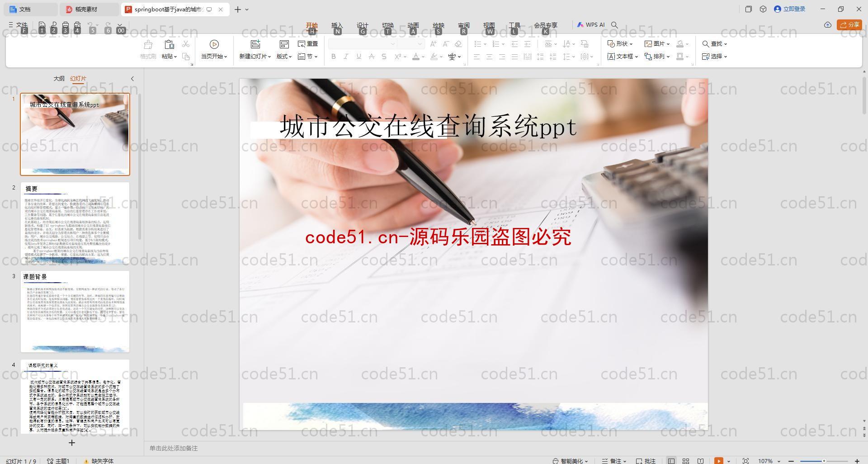Viewport: 868px width, 464px height.
Task: Toggle center text alignment
Action: (x=489, y=57)
